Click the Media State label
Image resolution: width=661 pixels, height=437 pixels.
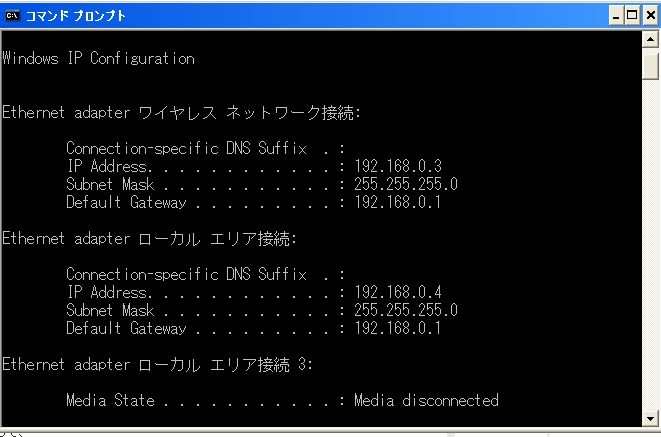point(110,400)
